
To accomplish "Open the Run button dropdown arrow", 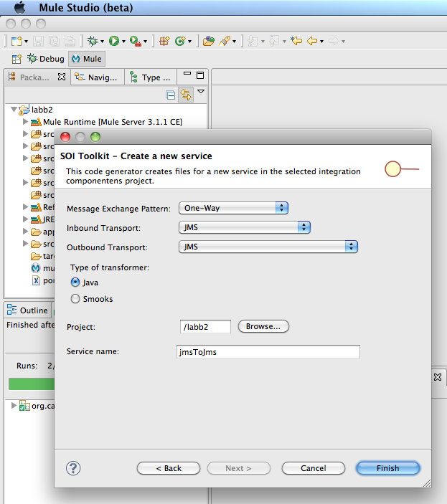I will click(x=123, y=42).
